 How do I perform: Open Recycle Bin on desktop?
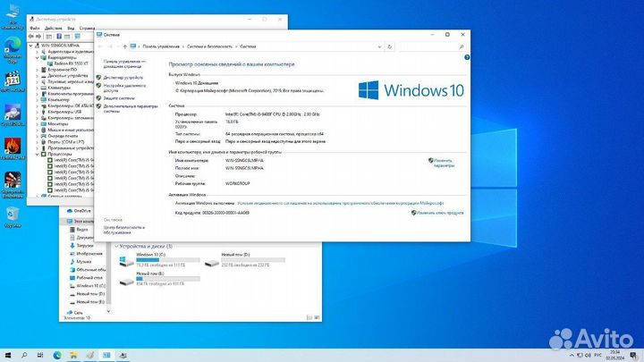13,217
